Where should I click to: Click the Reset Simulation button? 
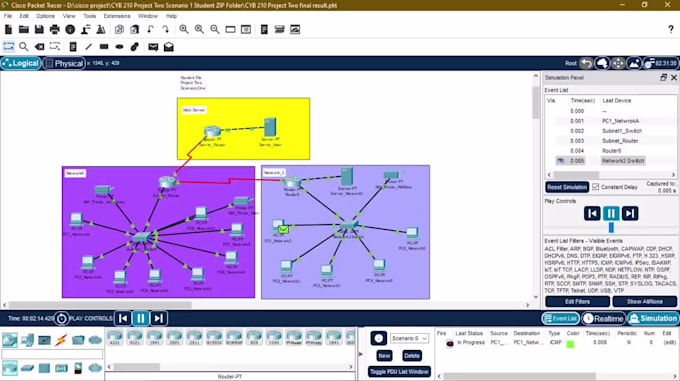567,187
